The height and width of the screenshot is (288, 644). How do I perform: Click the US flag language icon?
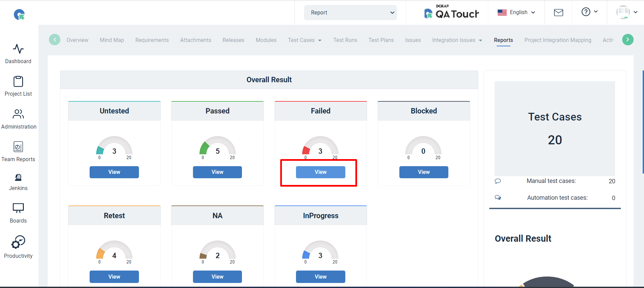point(502,12)
